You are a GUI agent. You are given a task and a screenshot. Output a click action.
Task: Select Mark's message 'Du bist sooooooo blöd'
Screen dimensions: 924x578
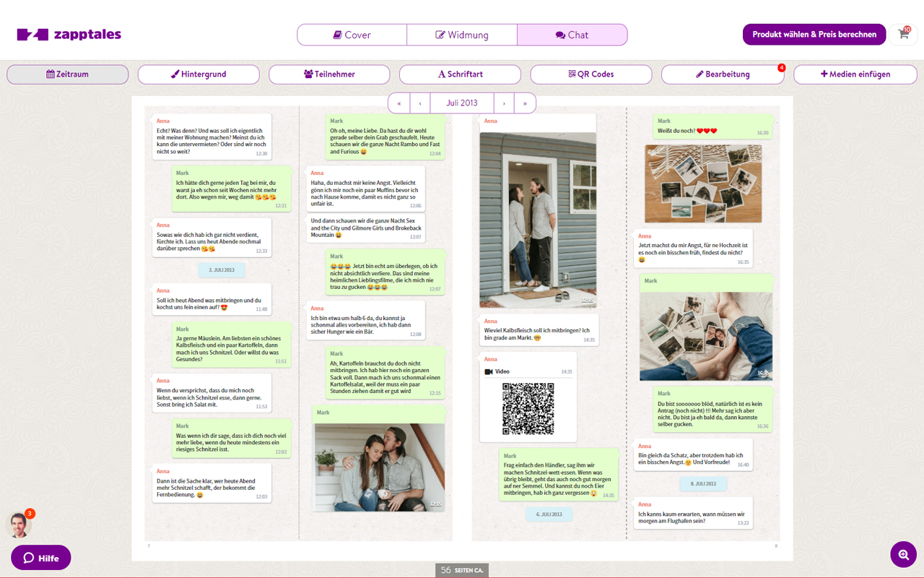point(713,410)
